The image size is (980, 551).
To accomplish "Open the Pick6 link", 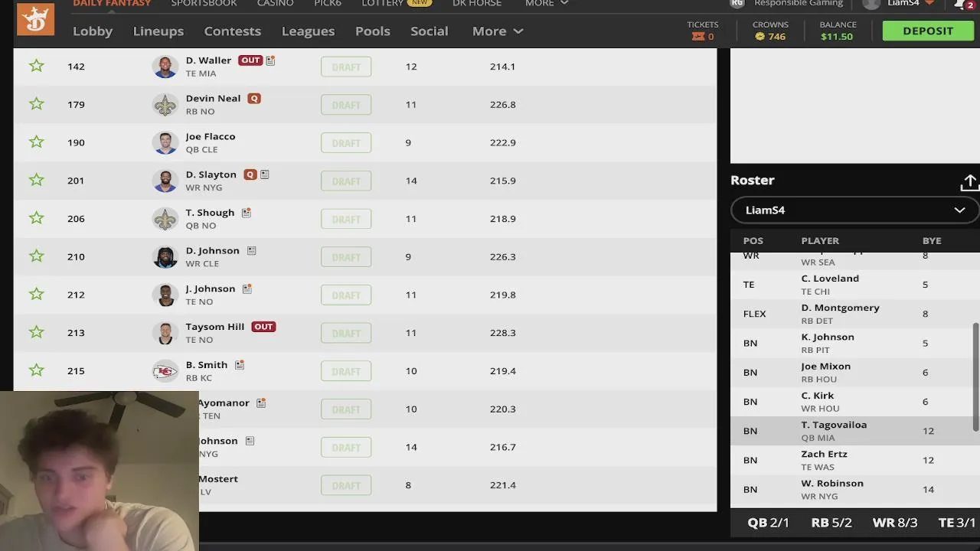I will 328,3.
